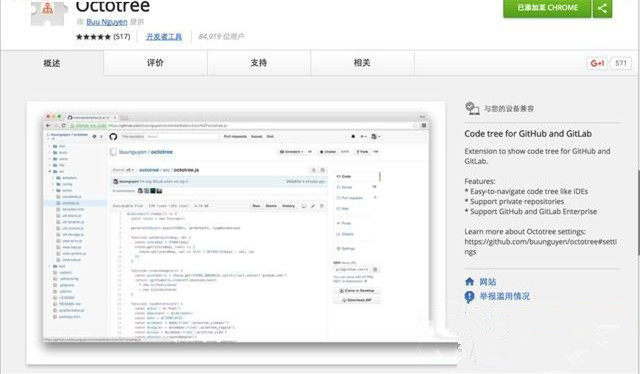Screen dimensions: 640x374
Task: Click the octotree settings URL text
Action: (x=540, y=247)
